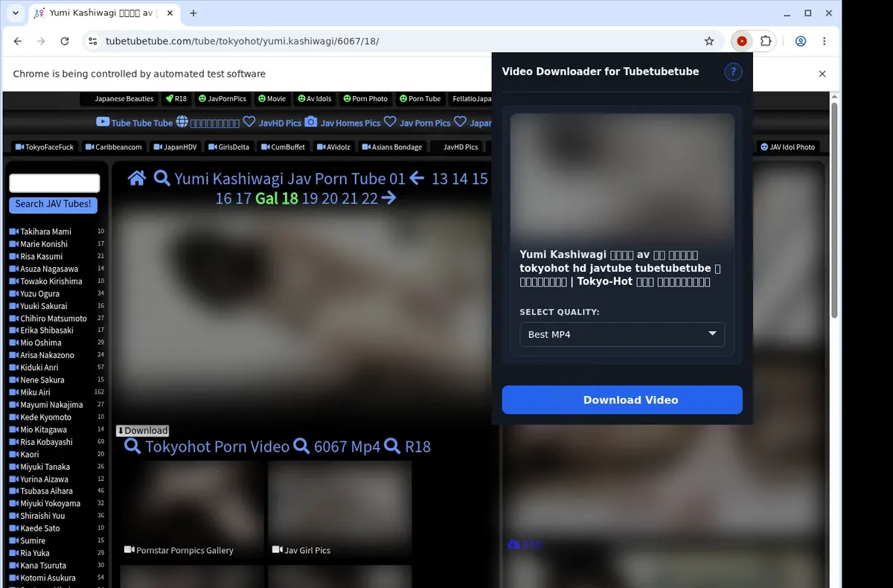The width and height of the screenshot is (893, 588).
Task: Open the Movie top navigation link
Action: pyautogui.click(x=272, y=98)
